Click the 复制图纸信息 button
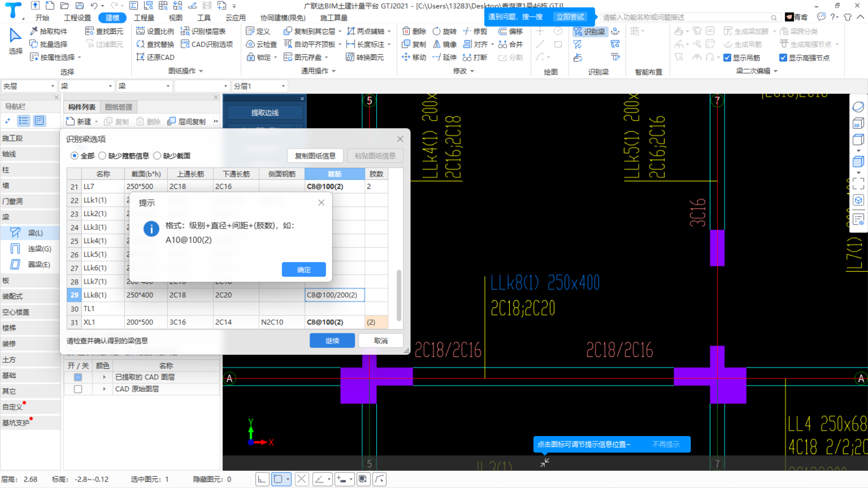868x488 pixels. [x=315, y=156]
